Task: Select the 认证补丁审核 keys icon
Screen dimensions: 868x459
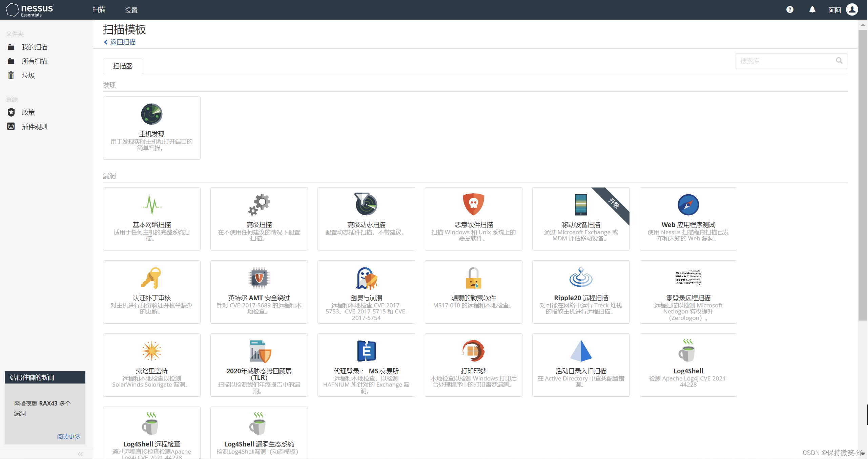Action: 151,278
